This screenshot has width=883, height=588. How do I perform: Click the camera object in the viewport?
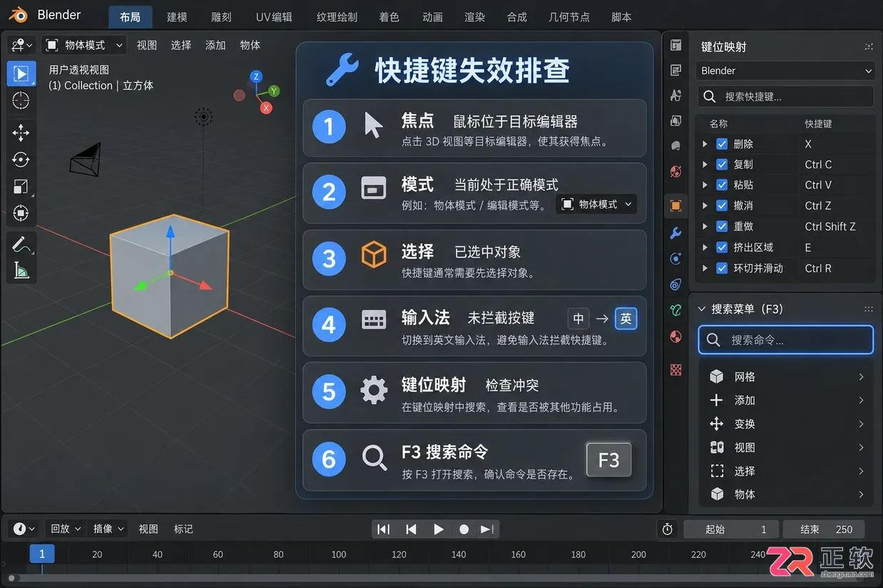click(86, 159)
